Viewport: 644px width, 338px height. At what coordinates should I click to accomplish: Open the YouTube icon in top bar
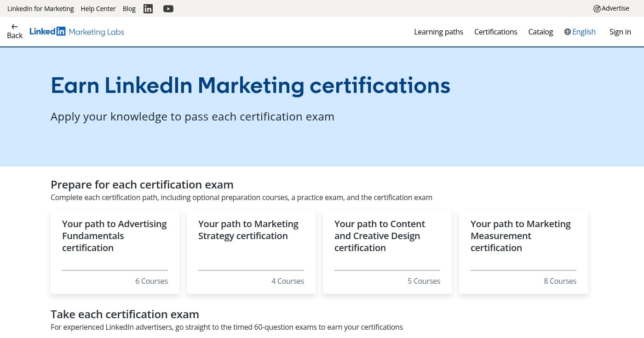point(168,9)
